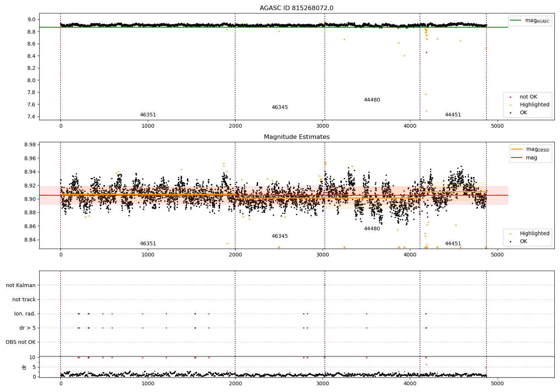Screen dimensions: 560x392
Task: Click the plot title AGASC ID 815268072.0
Action: click(x=296, y=8)
